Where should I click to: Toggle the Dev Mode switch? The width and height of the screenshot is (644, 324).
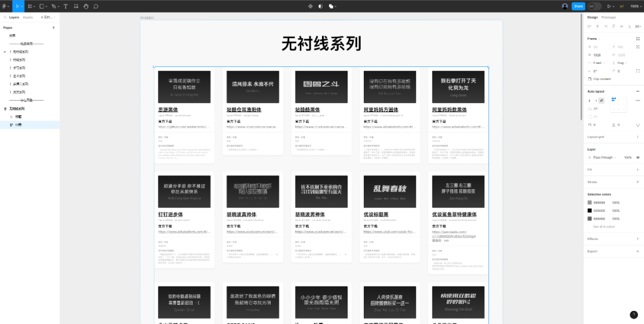(x=595, y=6)
